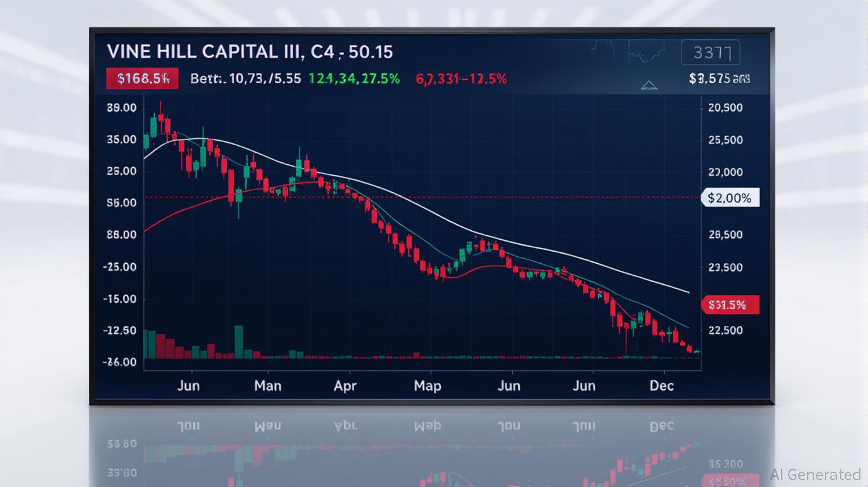This screenshot has height=487, width=868.
Task: Click the tallest green volume bar
Action: click(x=239, y=342)
